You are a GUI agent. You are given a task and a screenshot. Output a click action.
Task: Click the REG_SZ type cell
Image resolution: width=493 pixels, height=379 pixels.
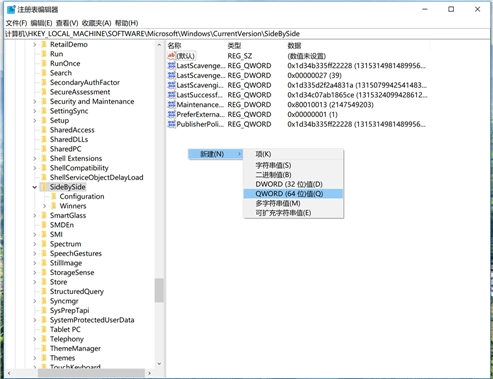click(240, 56)
